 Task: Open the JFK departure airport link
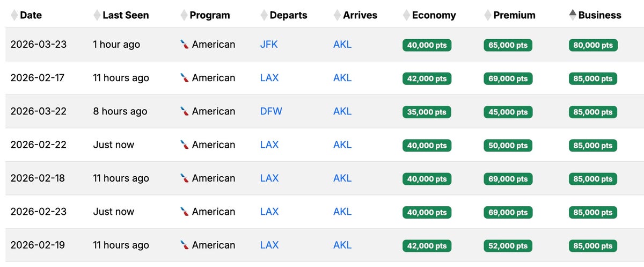click(x=269, y=45)
